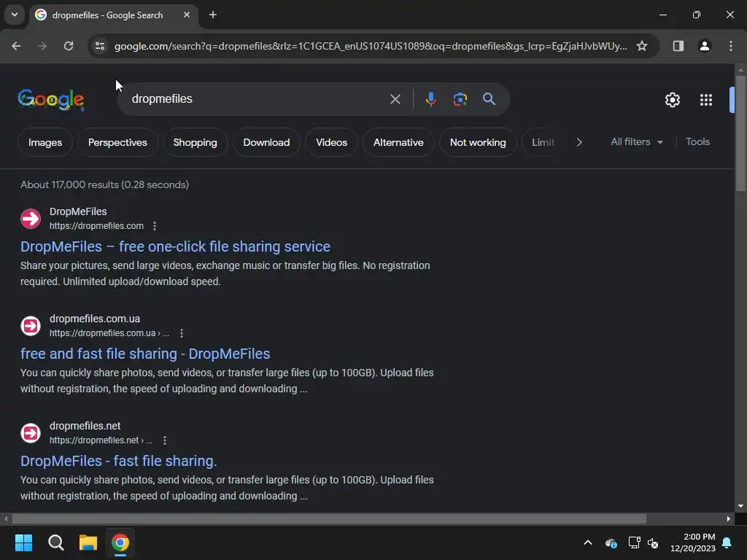Open more options for dropmefiles.net result
This screenshot has height=560, width=747.
(165, 440)
